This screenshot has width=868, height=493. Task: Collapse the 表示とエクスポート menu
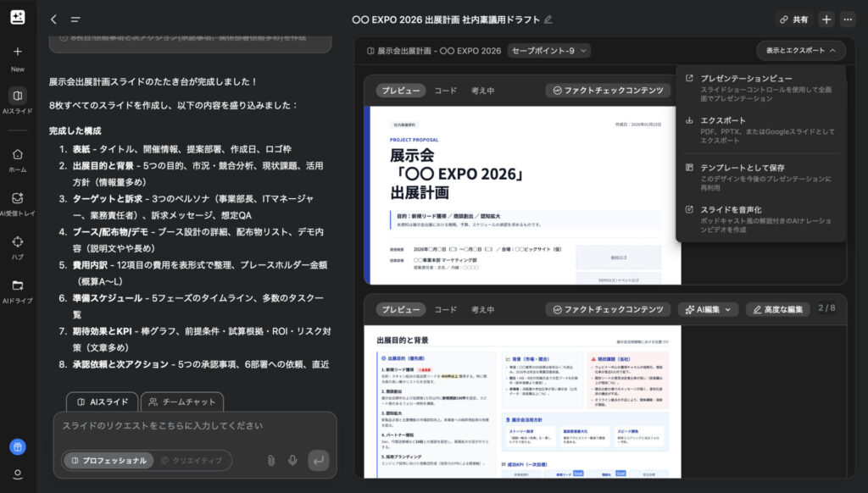pyautogui.click(x=800, y=51)
